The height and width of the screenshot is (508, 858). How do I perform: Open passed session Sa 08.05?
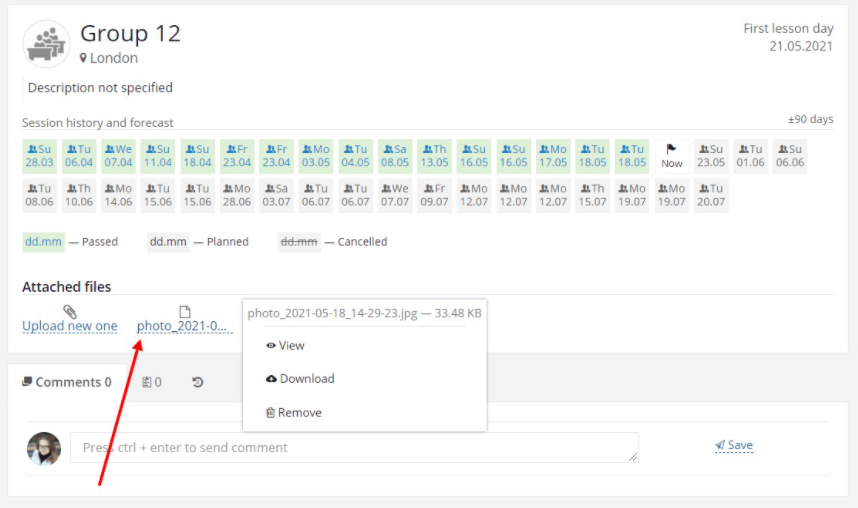(395, 156)
